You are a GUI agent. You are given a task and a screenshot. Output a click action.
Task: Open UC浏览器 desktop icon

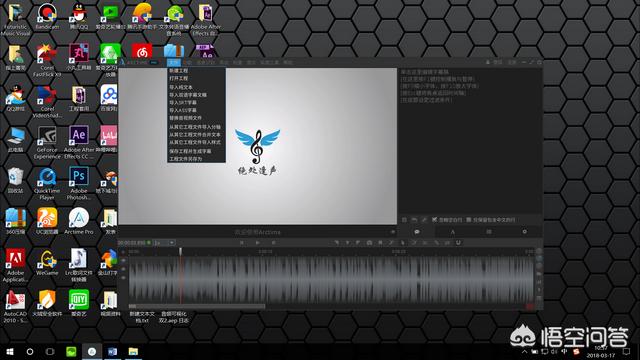coord(47,221)
